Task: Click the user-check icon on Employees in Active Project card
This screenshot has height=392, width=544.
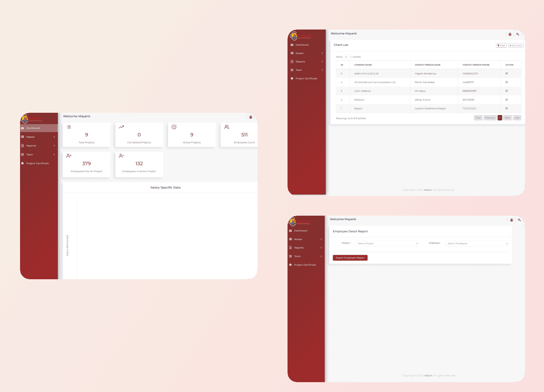Action: point(121,156)
